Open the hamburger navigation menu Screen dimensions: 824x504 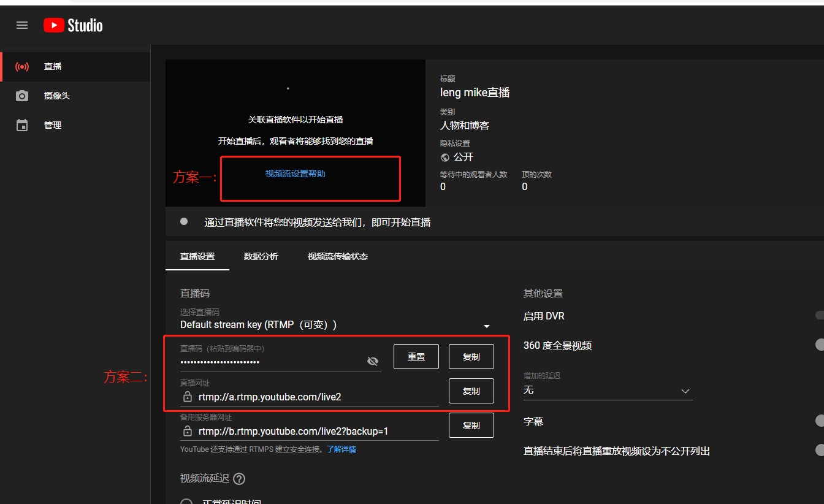pos(22,25)
